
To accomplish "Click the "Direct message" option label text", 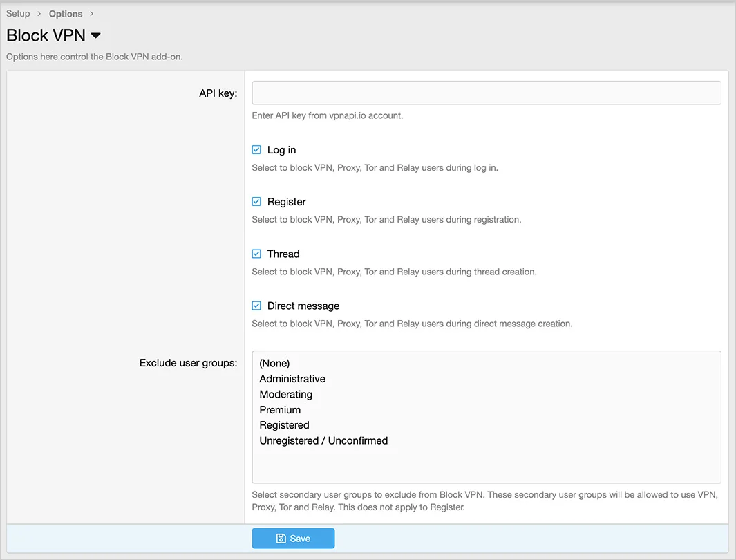I will [x=303, y=306].
